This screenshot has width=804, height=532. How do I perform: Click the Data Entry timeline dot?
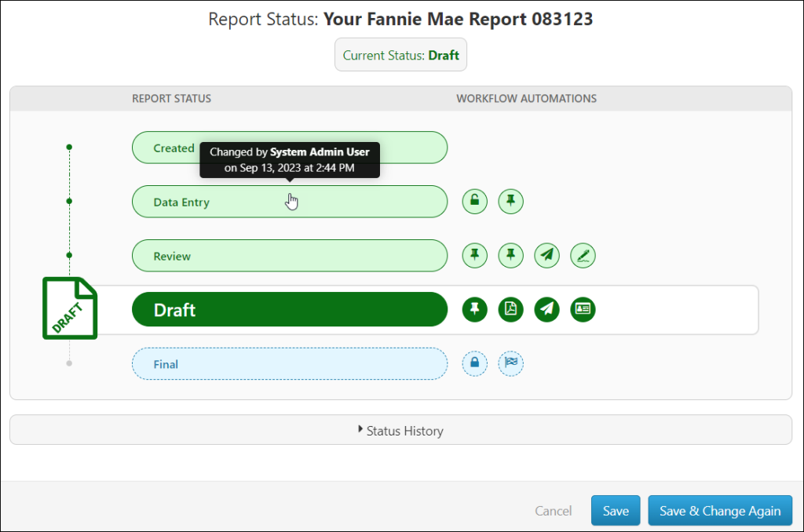69,201
